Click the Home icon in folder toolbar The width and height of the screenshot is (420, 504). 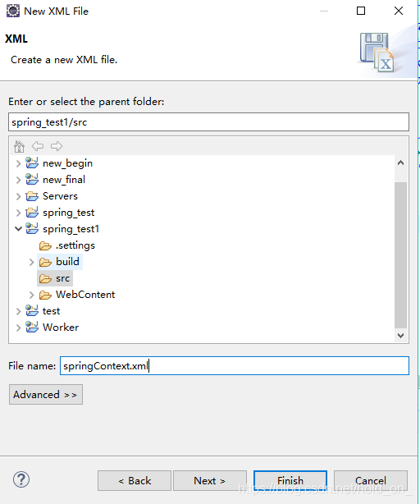[19, 146]
